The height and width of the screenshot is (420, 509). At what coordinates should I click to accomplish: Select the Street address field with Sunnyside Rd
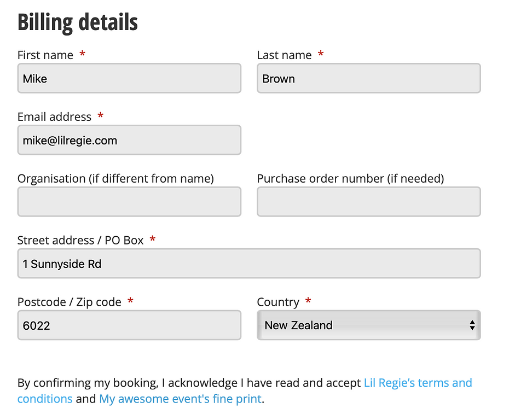(x=249, y=264)
